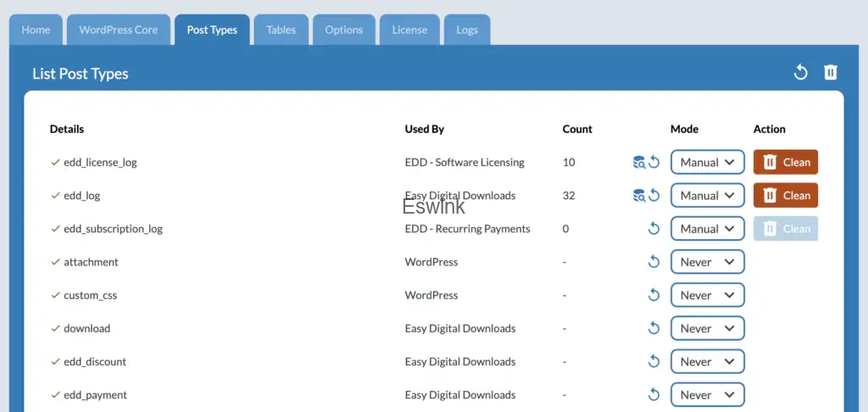
Task: Open the Mode dropdown for edd_subscription_log
Action: tap(707, 229)
